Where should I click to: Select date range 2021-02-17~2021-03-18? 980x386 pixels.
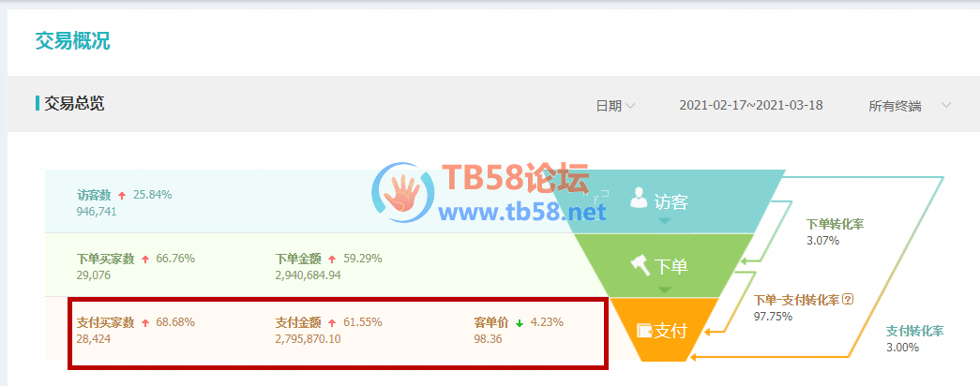tap(751, 106)
